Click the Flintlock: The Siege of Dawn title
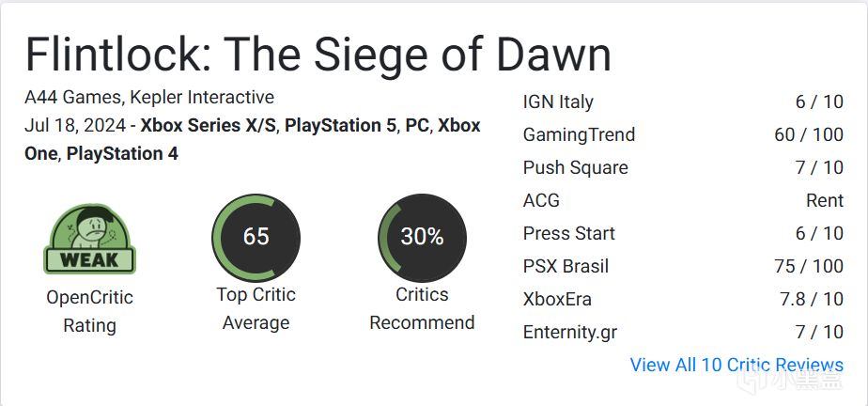 point(318,54)
